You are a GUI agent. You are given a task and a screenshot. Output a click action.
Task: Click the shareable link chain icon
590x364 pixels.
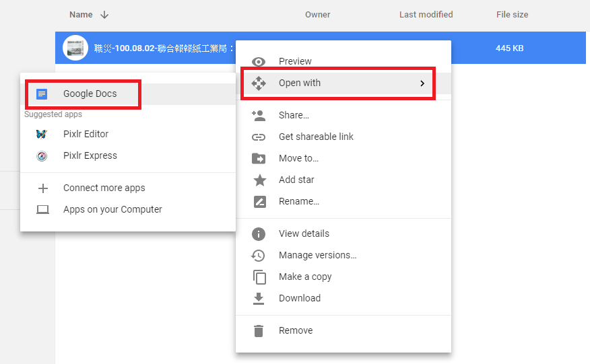(259, 137)
